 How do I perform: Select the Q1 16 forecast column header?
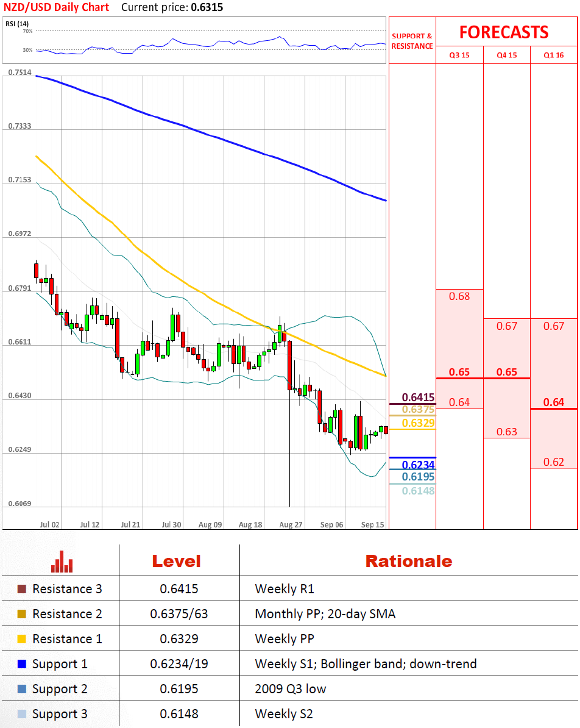click(x=554, y=55)
